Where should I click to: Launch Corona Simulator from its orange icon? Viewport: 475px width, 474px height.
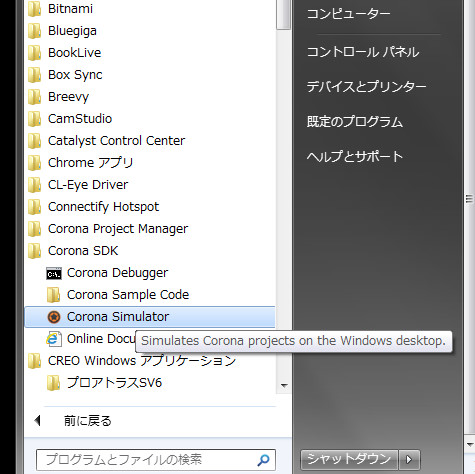pyautogui.click(x=54, y=317)
